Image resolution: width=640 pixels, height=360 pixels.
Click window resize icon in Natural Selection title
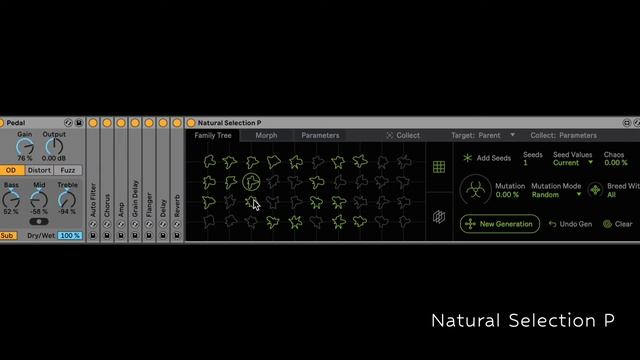[627, 123]
